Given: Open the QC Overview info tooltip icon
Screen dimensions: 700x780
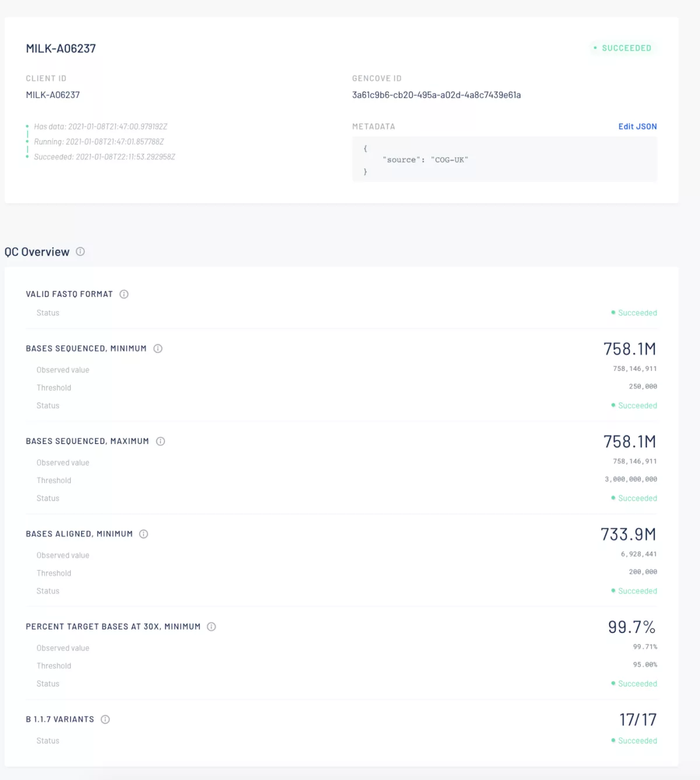Looking at the screenshot, I should [x=80, y=251].
